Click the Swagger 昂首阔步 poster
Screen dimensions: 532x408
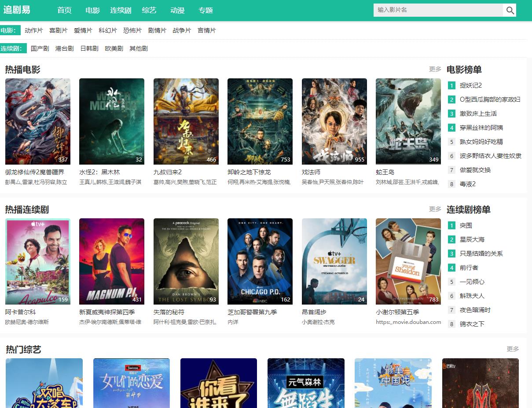(334, 261)
